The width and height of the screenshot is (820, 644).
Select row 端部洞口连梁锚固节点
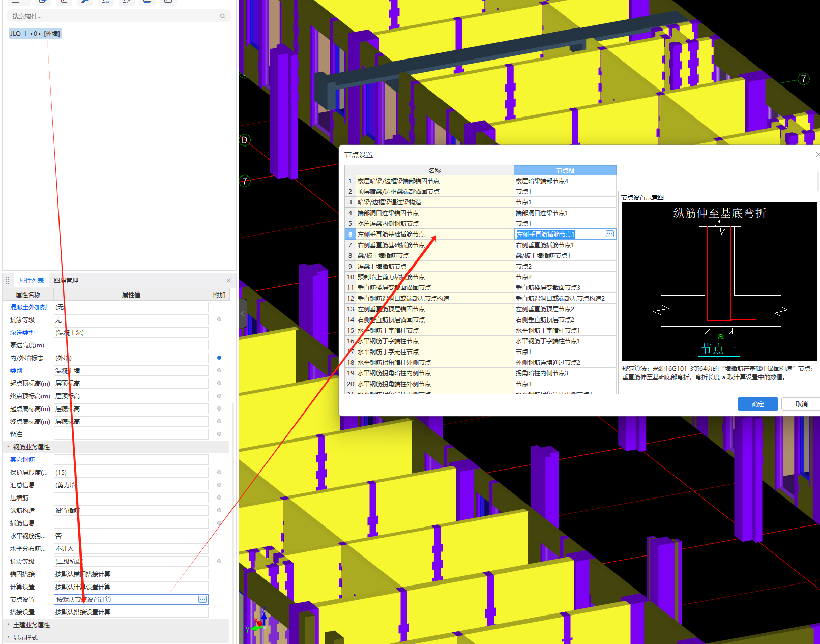pyautogui.click(x=434, y=213)
